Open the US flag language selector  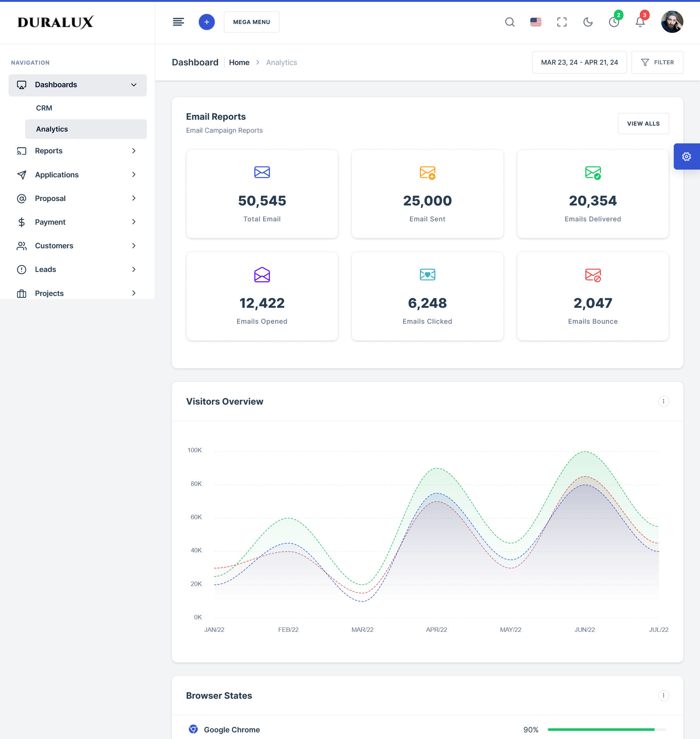tap(536, 22)
